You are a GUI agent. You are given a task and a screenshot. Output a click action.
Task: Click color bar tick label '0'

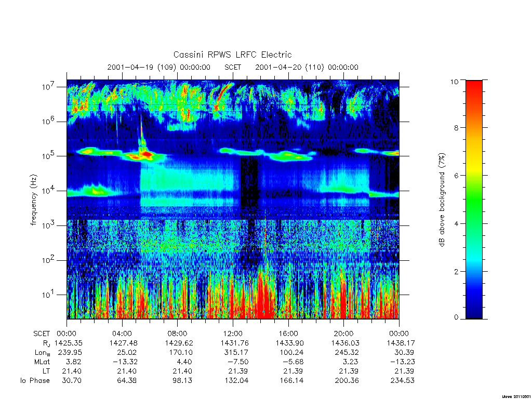point(456,317)
